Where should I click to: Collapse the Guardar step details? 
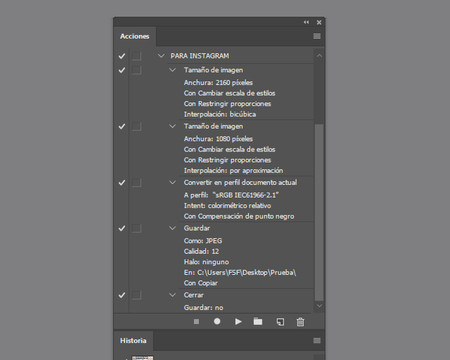172,228
